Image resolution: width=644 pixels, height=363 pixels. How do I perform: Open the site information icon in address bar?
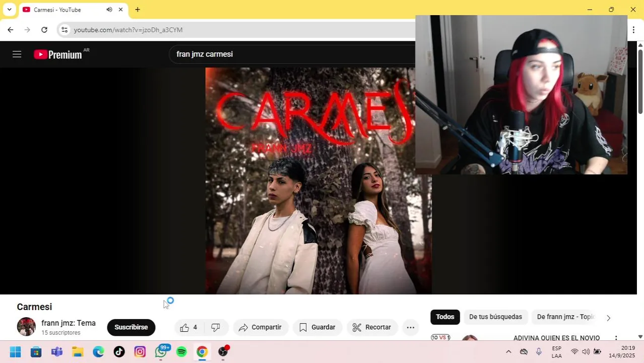point(64,30)
